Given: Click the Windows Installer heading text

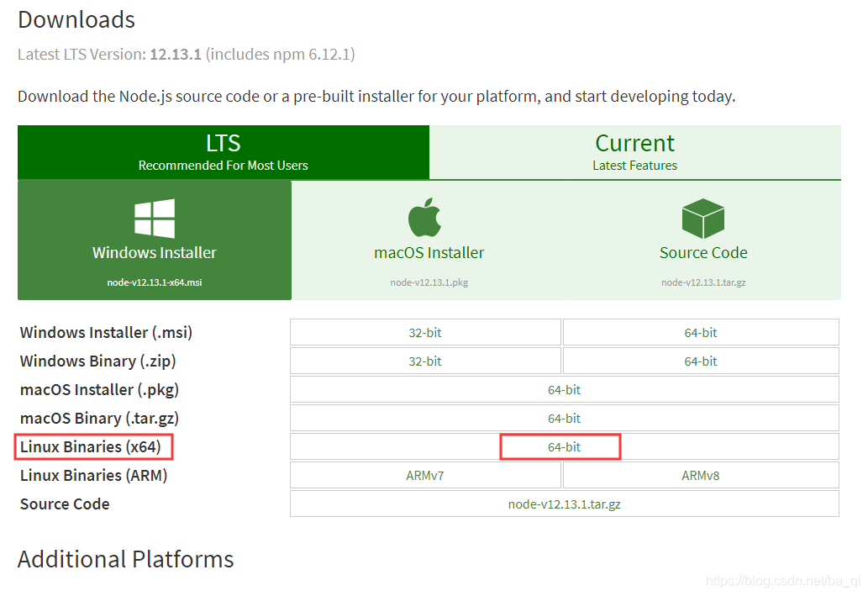Looking at the screenshot, I should pyautogui.click(x=155, y=252).
